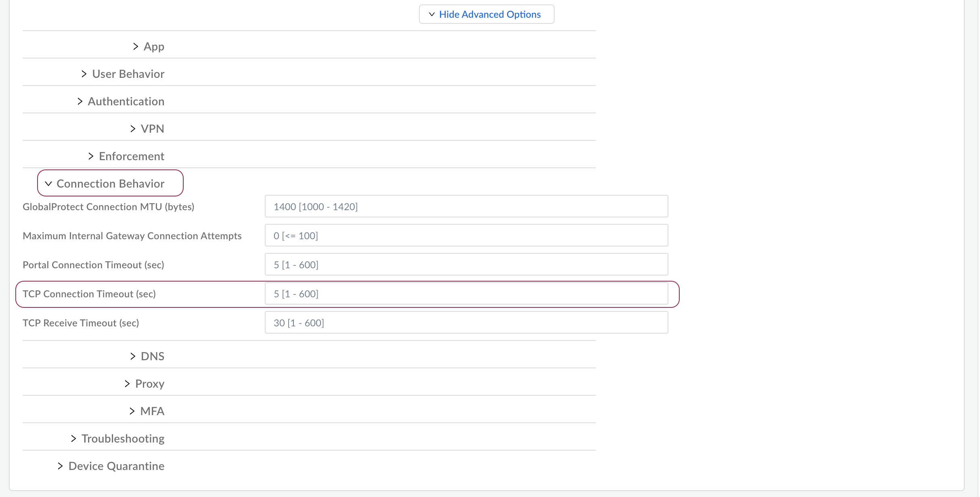
Task: Click GlobalProtect Connection MTU input field
Action: [466, 207]
